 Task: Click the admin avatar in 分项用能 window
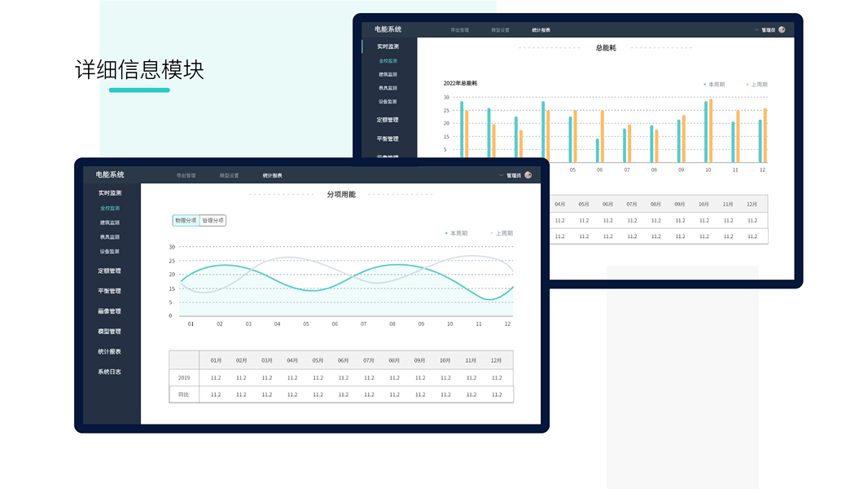[528, 175]
